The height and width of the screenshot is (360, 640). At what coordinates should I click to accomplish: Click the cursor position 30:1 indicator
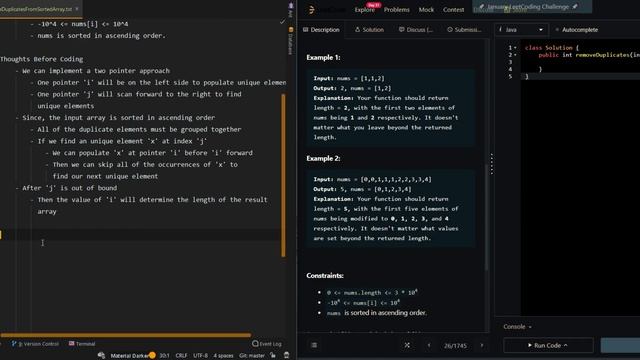[x=164, y=356]
